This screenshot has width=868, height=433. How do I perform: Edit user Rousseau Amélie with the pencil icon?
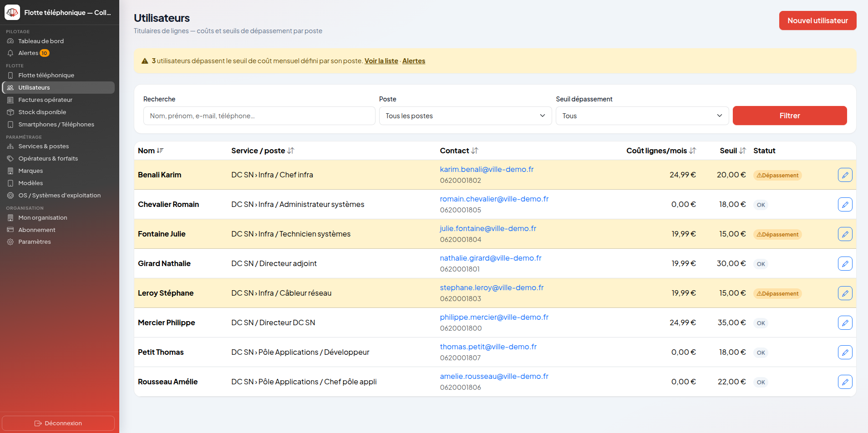point(845,382)
